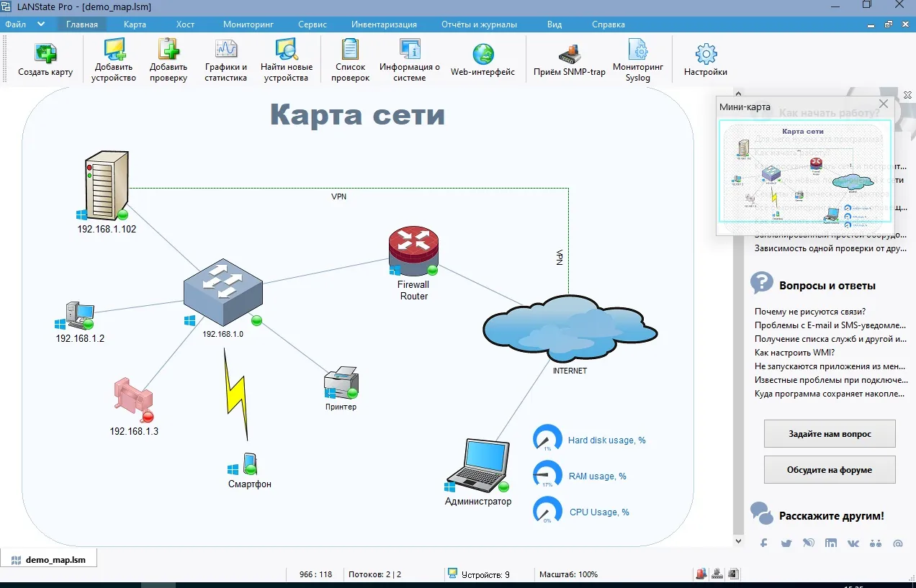Click the Добавить устройство icon
Screen dimensions: 916x588
tap(114, 49)
